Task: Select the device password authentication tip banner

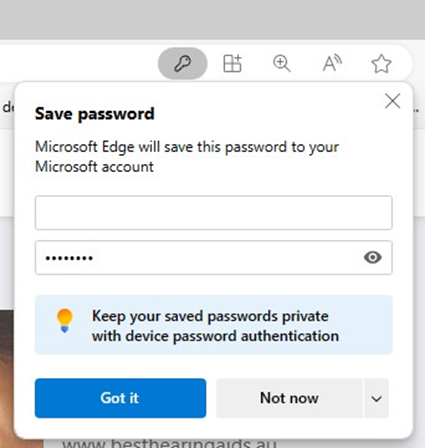Action: [x=214, y=324]
